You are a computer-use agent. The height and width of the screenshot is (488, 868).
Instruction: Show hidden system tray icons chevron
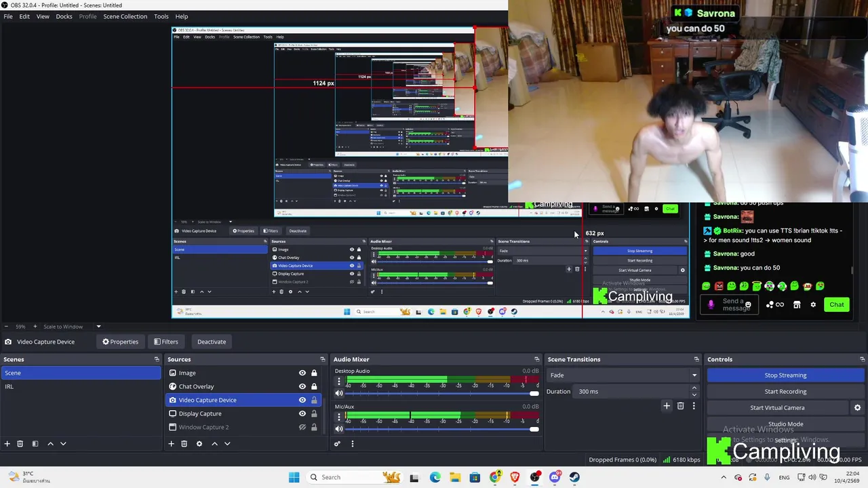click(724, 477)
